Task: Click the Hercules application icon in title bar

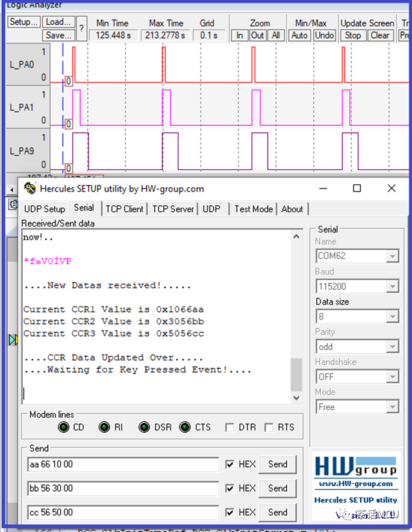Action: tap(30, 188)
